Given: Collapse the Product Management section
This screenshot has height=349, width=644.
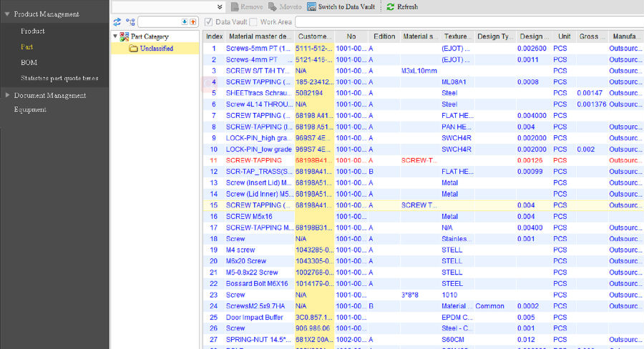Looking at the screenshot, I should pyautogui.click(x=7, y=14).
